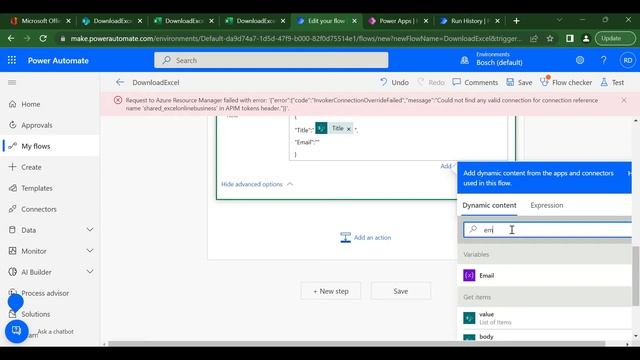Open the Ask a chatbot button
This screenshot has height=360, width=640.
(17, 331)
